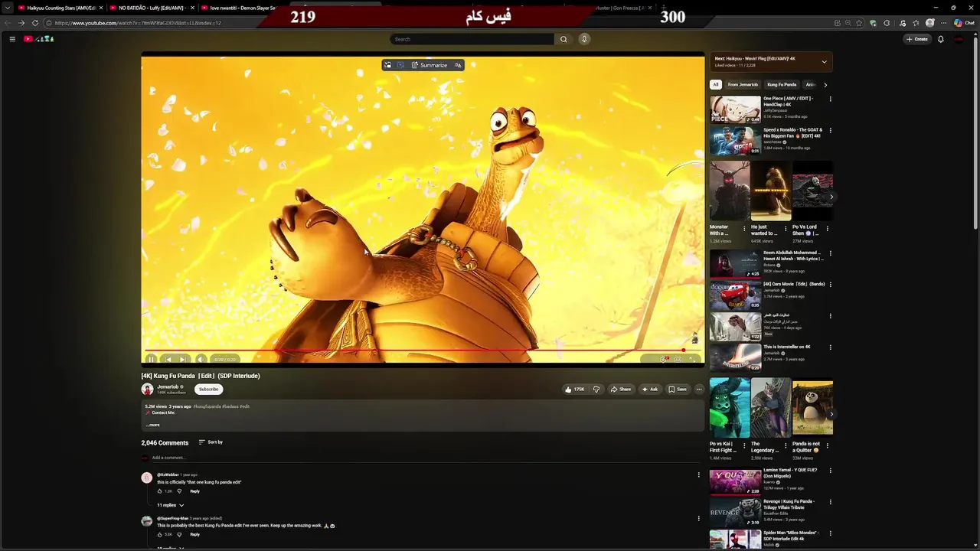Click the YouTube search field

coord(472,39)
